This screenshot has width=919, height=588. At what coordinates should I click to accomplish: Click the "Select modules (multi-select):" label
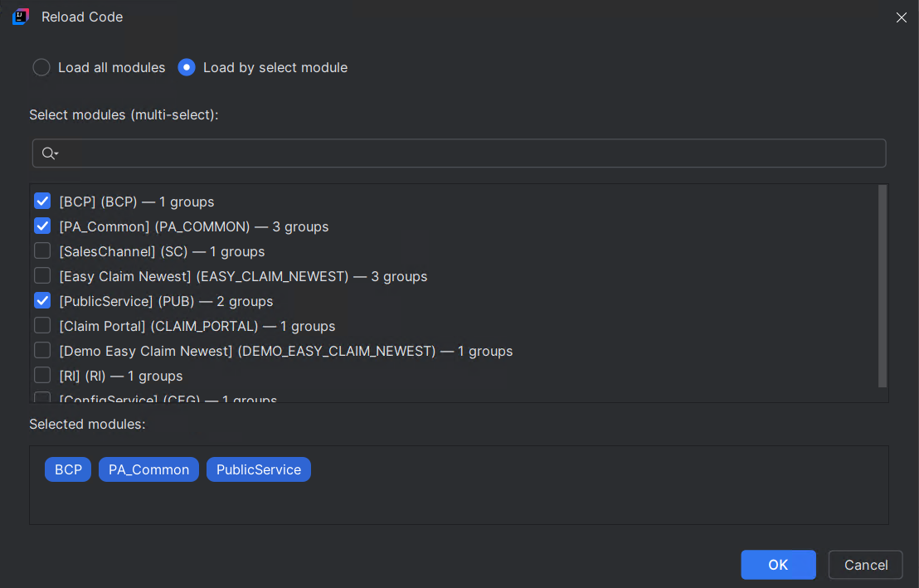coord(124,115)
